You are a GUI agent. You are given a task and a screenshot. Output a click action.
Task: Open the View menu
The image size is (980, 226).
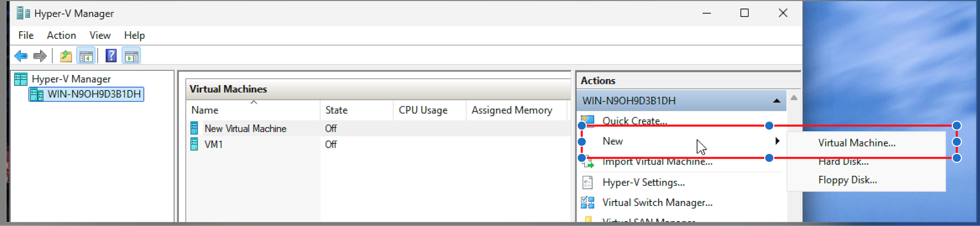[100, 35]
